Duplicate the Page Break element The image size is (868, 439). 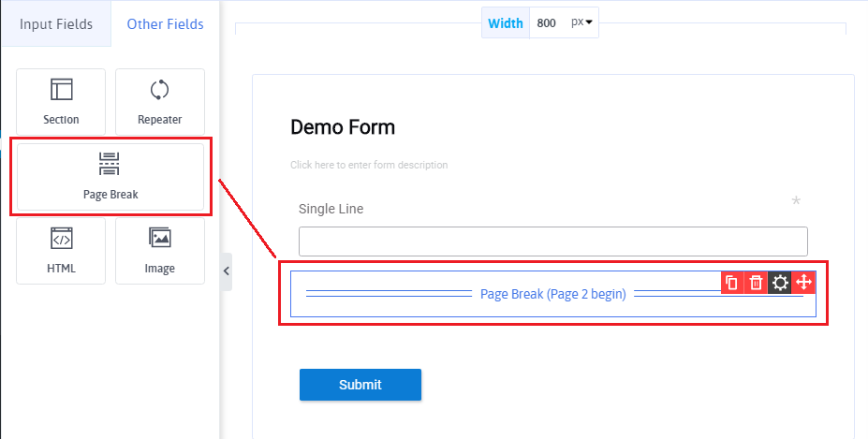(732, 283)
